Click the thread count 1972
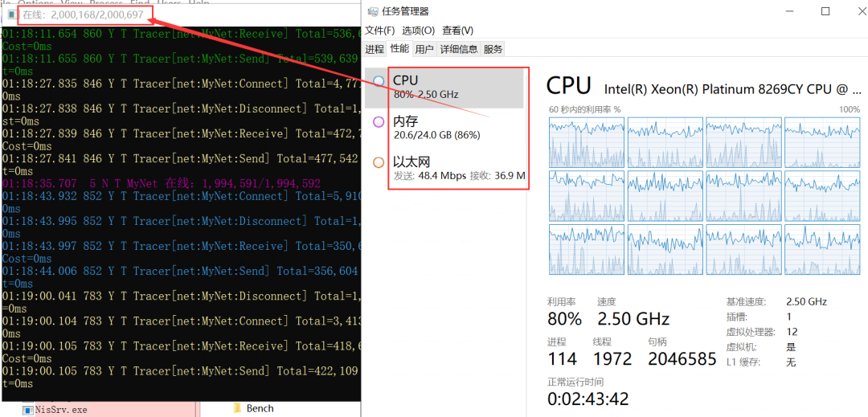The image size is (868, 417). (x=612, y=359)
